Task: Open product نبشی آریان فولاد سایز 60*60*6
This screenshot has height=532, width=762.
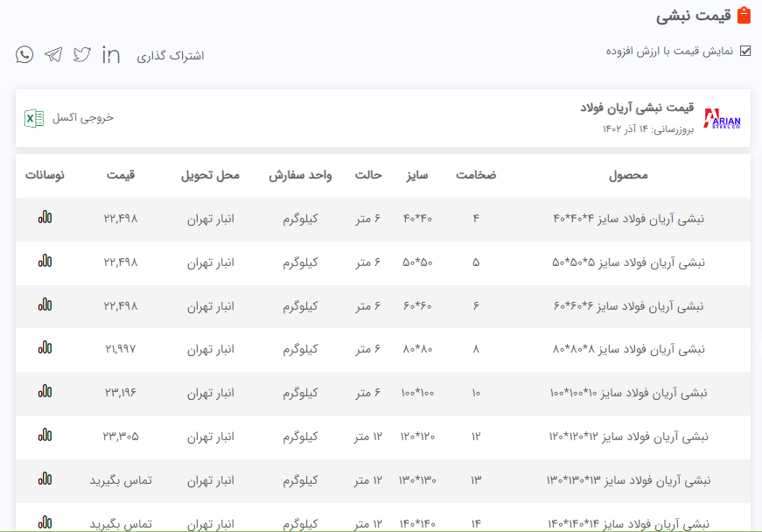Action: (x=628, y=306)
